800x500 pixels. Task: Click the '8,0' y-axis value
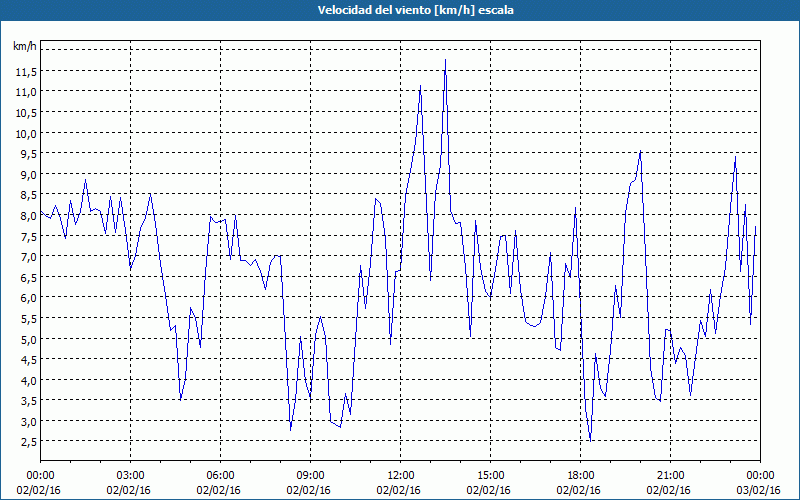tap(28, 215)
